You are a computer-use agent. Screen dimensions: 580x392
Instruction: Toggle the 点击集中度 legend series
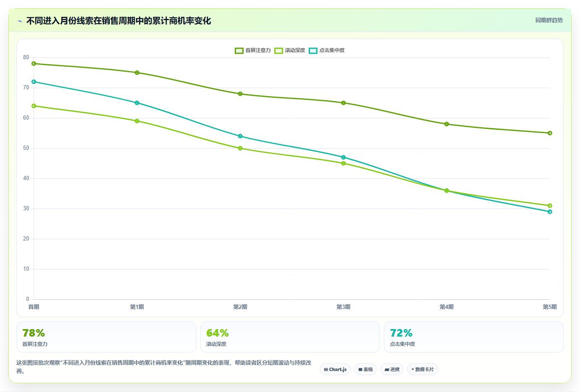tap(327, 50)
